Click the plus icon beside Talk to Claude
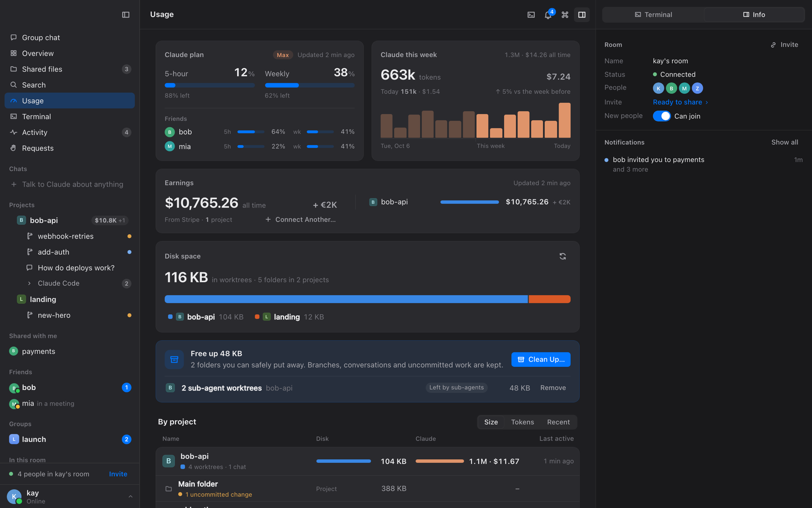The width and height of the screenshot is (812, 508). pos(14,185)
